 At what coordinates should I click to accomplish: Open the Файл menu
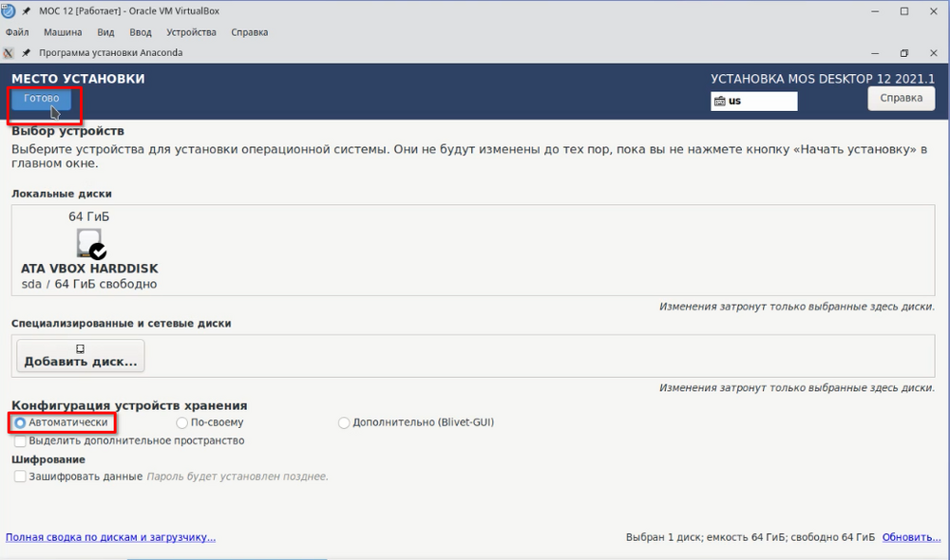click(17, 32)
